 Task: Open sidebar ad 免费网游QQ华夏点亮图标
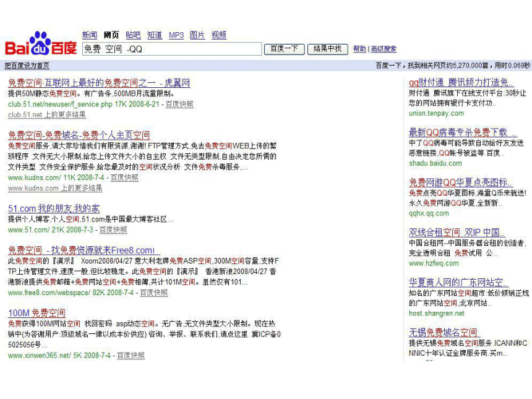coord(461,182)
